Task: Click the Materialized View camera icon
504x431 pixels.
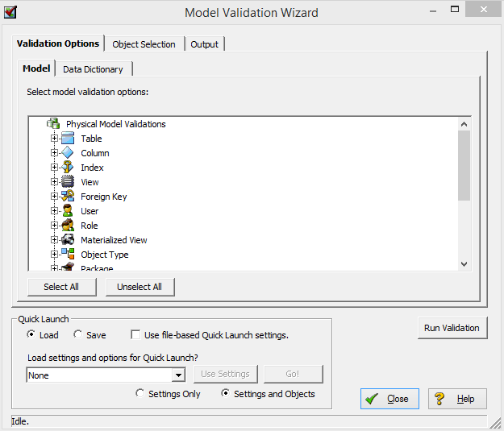Action: point(68,239)
